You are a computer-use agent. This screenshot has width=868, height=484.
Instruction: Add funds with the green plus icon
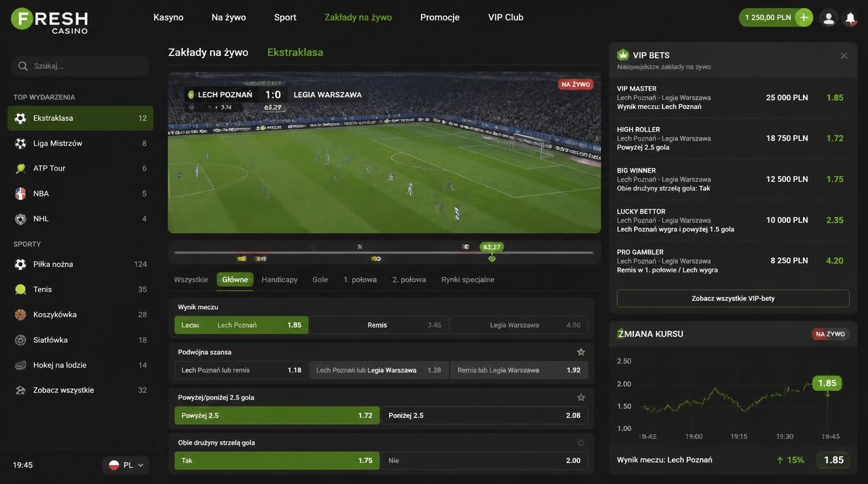pyautogui.click(x=804, y=18)
